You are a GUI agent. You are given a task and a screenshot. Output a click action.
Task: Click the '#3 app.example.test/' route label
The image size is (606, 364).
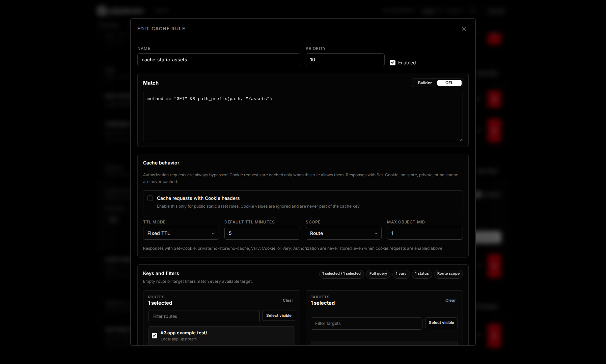[x=184, y=333]
